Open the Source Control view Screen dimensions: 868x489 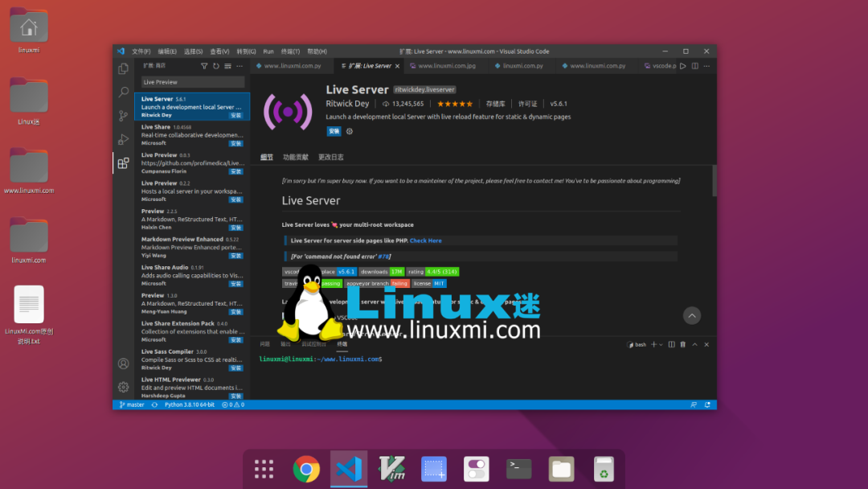coord(123,116)
